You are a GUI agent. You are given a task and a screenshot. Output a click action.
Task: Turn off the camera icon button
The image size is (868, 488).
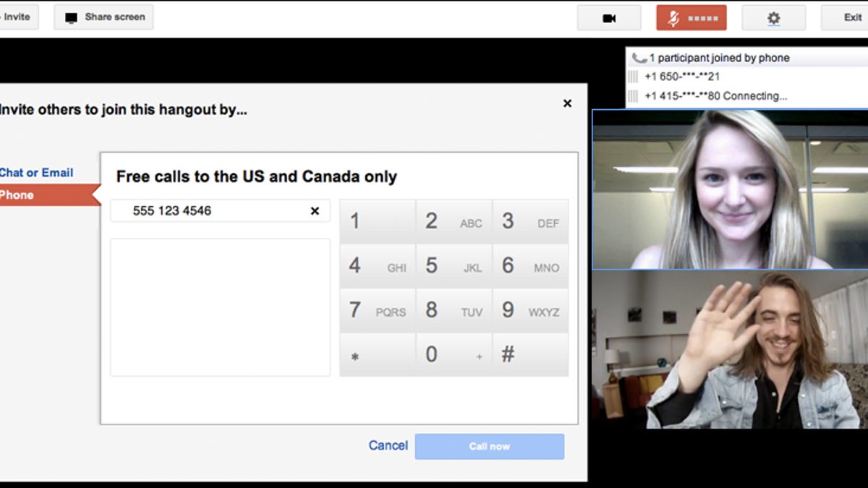tap(609, 18)
